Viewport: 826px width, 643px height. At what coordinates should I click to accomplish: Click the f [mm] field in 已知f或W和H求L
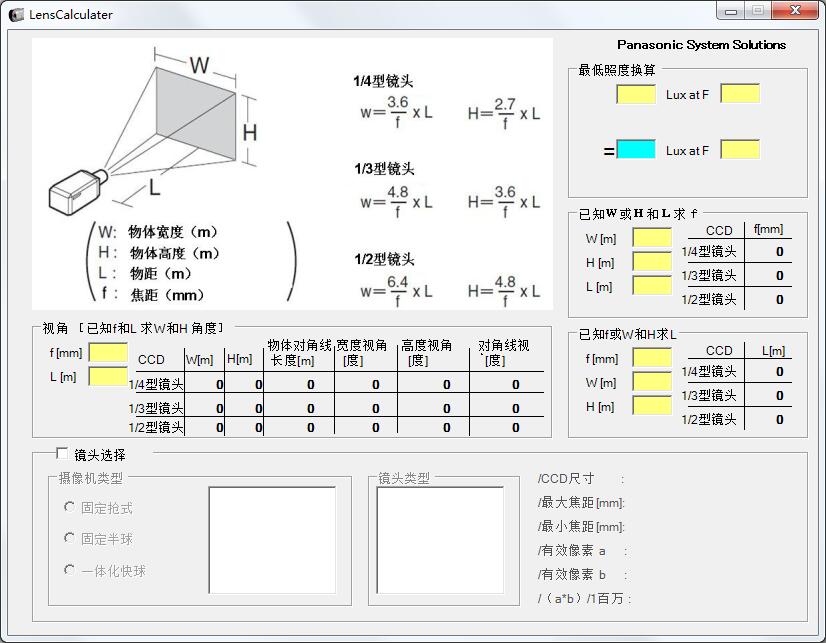[x=652, y=358]
